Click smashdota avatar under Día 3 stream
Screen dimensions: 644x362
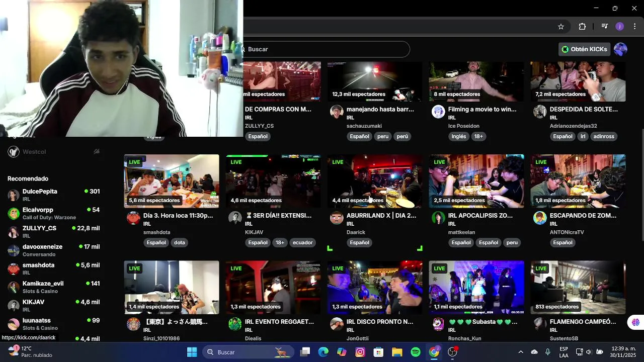tap(133, 218)
